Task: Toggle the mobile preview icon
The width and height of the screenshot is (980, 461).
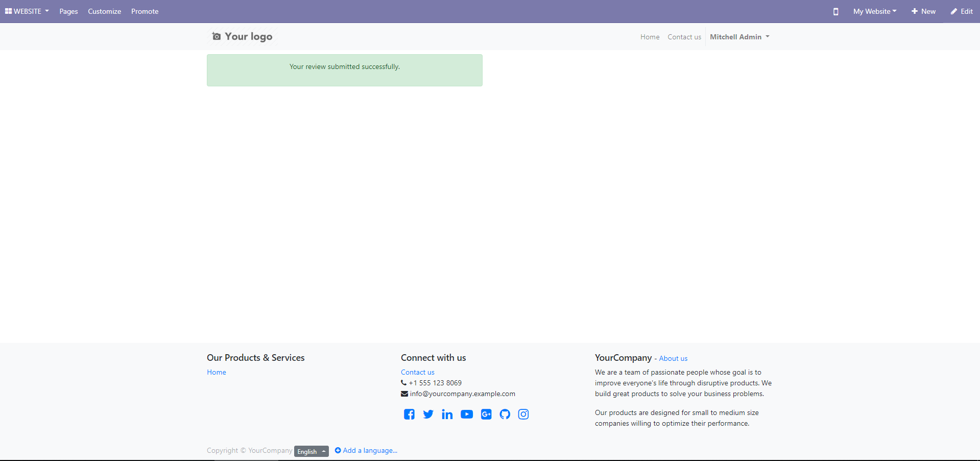Action: [x=835, y=11]
